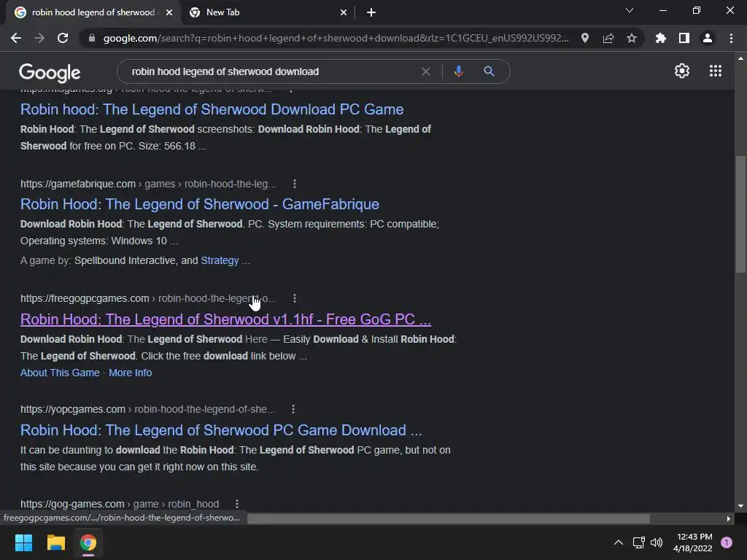Open Chrome three-dot menu
747x560 pixels.
tap(731, 38)
